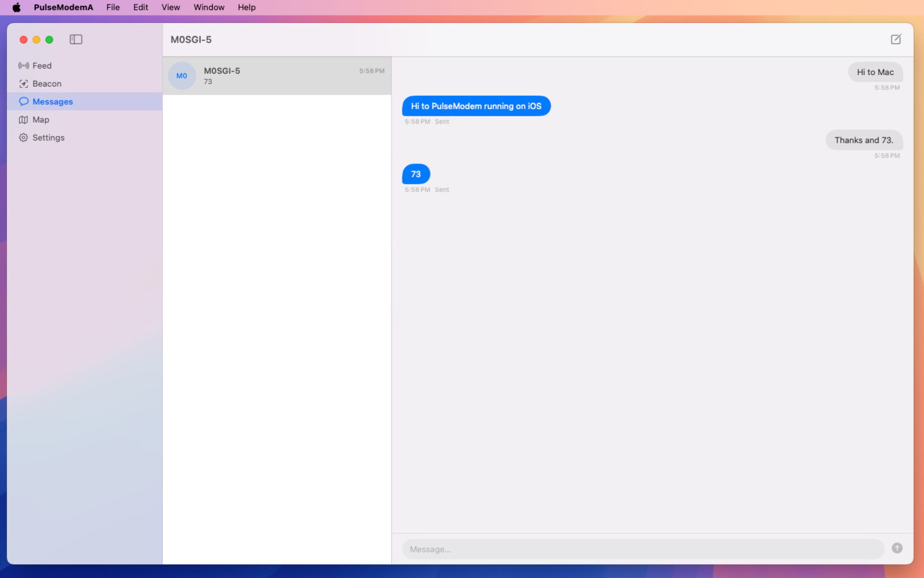Close the window with red button

click(24, 40)
